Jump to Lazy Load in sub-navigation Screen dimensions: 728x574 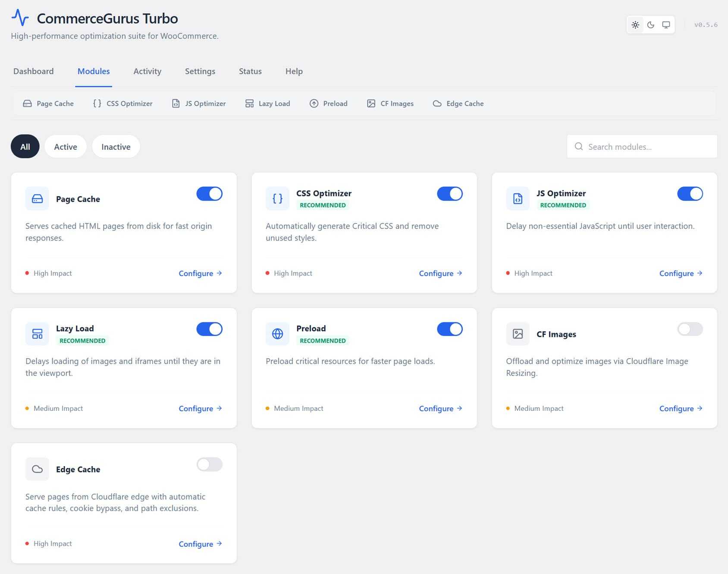(268, 104)
